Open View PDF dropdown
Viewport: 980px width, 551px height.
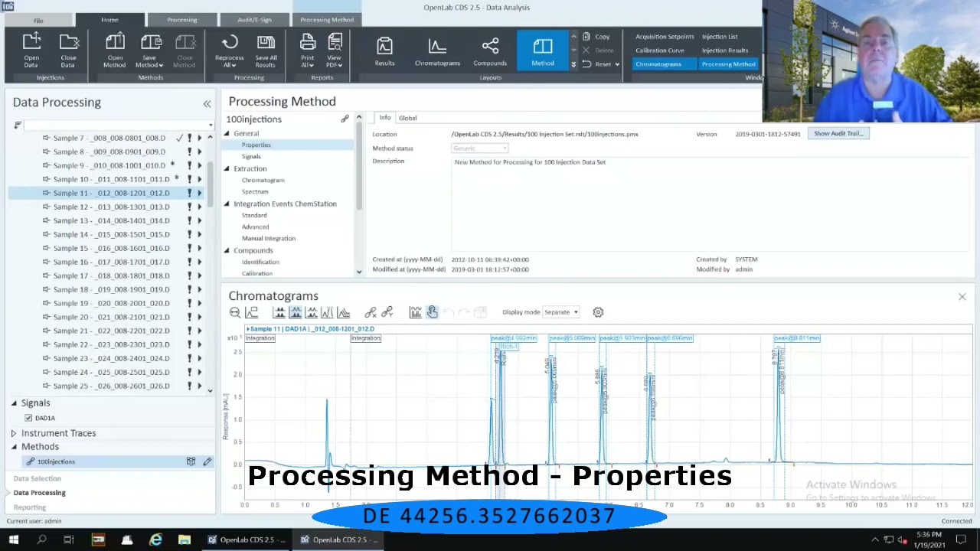pos(334,51)
